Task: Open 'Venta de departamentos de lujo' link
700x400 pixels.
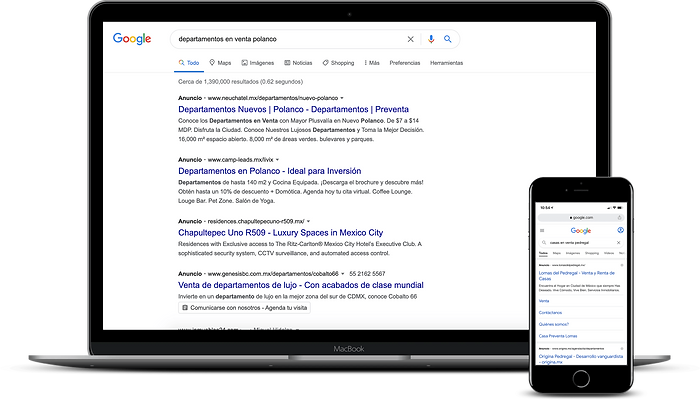Action: click(x=301, y=285)
